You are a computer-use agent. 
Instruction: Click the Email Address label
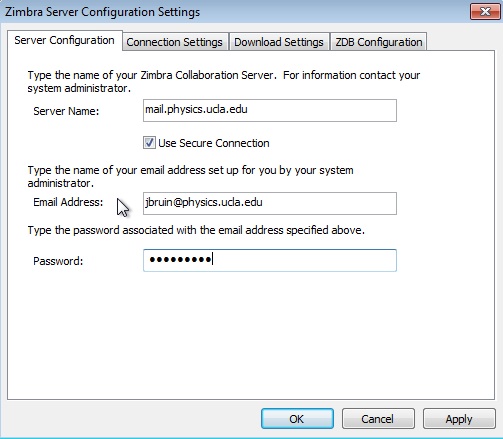click(x=68, y=202)
